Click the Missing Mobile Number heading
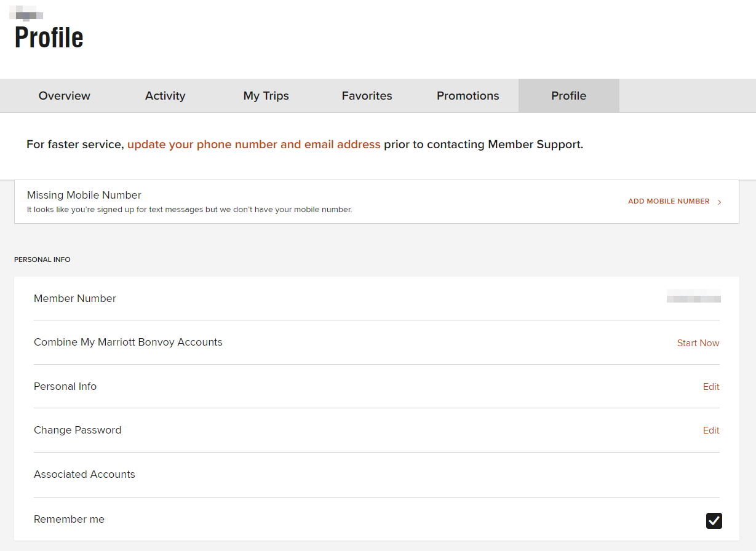Viewport: 756px width, 551px height. 84,196
